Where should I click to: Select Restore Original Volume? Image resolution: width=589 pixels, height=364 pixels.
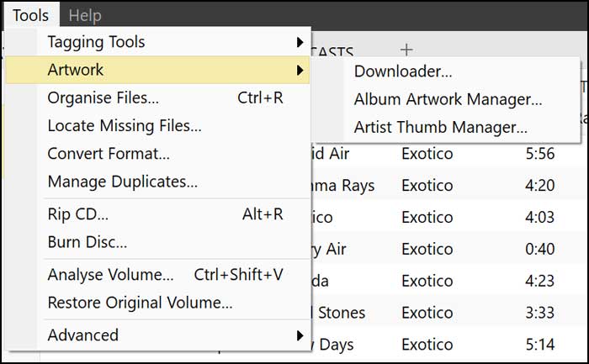click(140, 303)
